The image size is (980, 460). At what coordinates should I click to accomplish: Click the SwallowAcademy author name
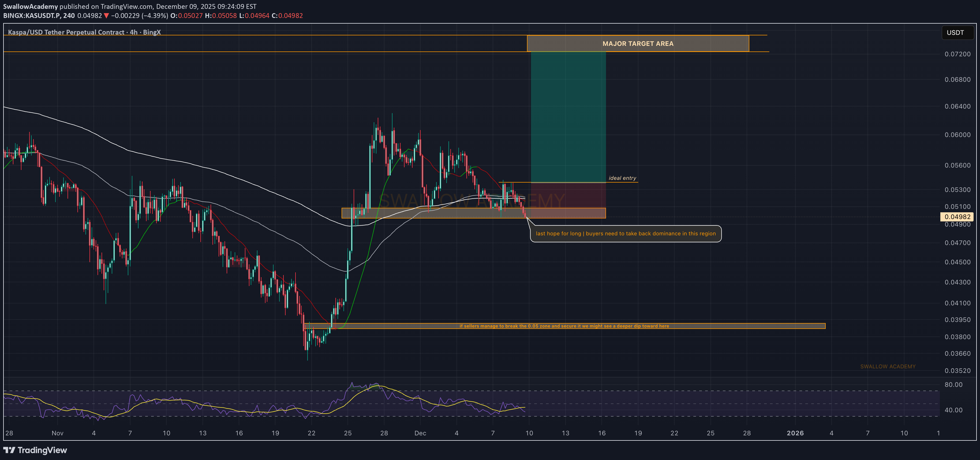31,6
